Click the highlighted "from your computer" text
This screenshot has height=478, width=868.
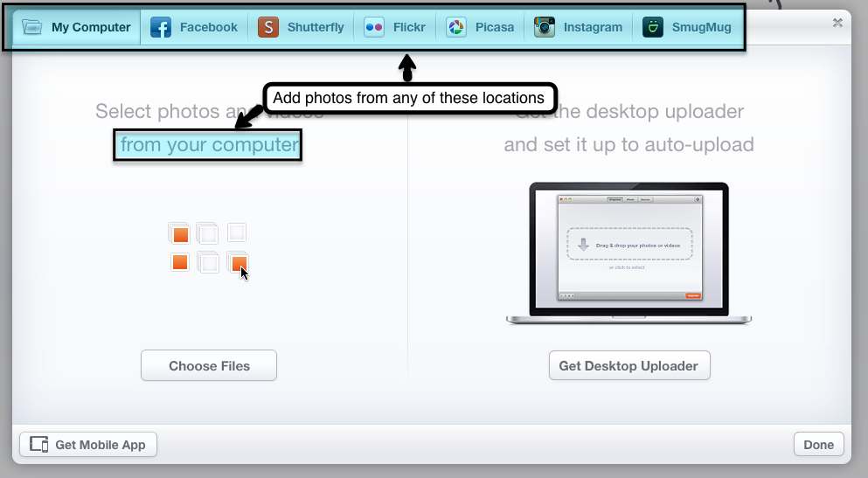[x=208, y=145]
